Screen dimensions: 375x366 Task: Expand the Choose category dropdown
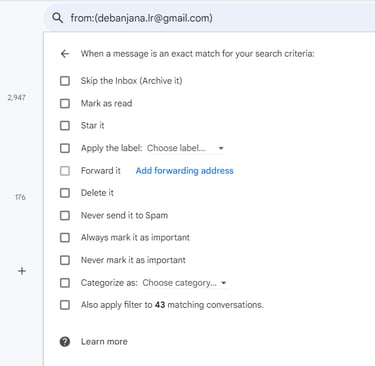point(185,283)
